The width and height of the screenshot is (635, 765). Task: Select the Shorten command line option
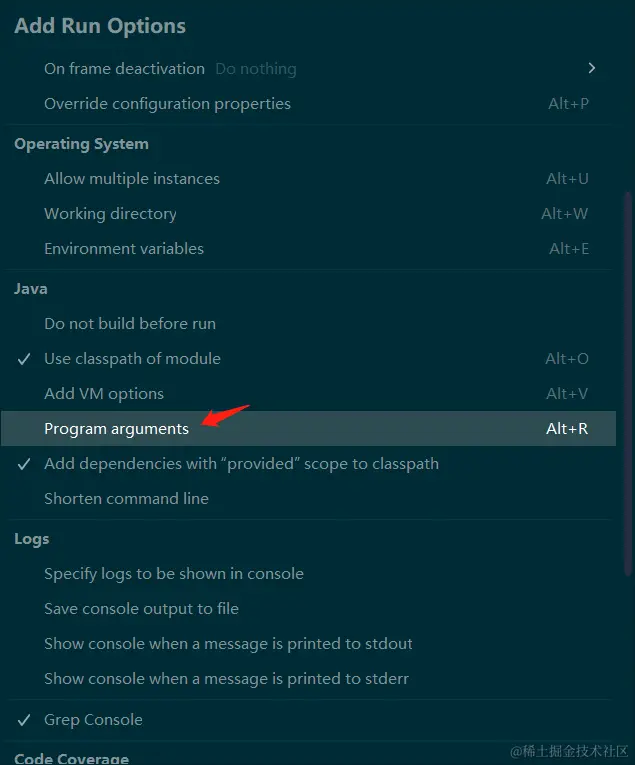(x=126, y=499)
